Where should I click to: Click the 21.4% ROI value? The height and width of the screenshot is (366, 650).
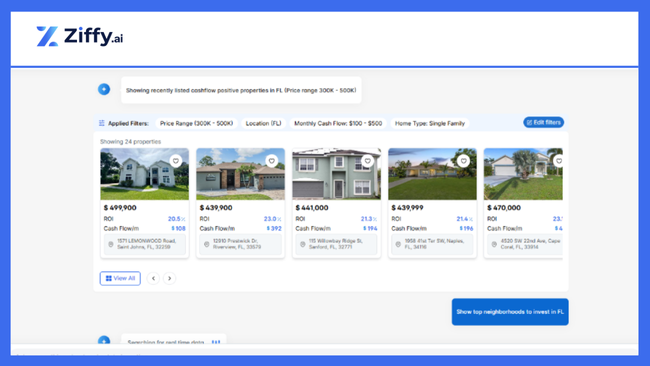(x=464, y=219)
